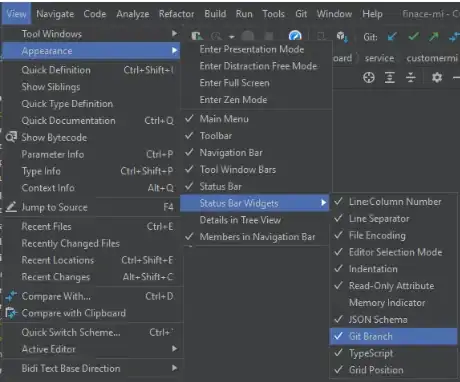This screenshot has width=460, height=382.
Task: Choose Quick Definition
Action: (91, 70)
